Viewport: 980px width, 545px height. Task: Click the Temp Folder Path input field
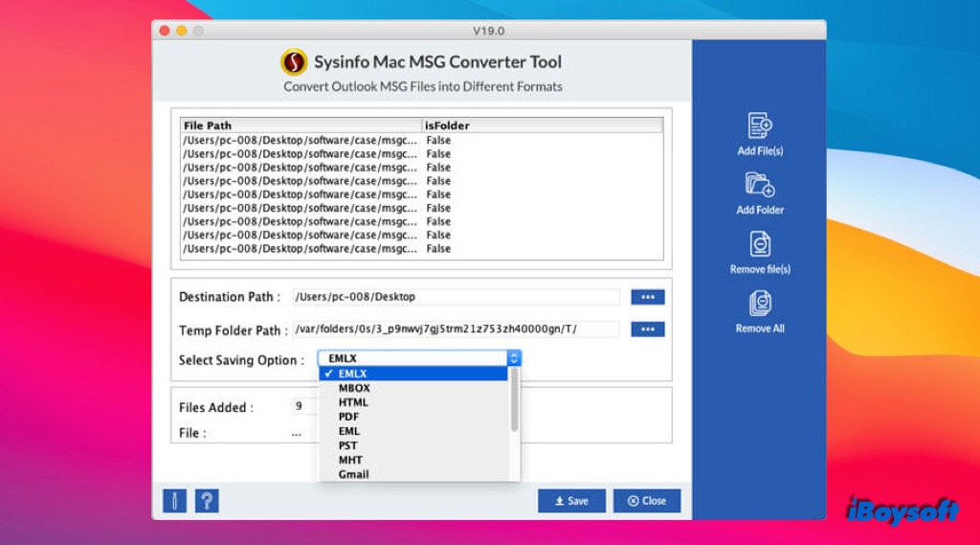(x=457, y=329)
